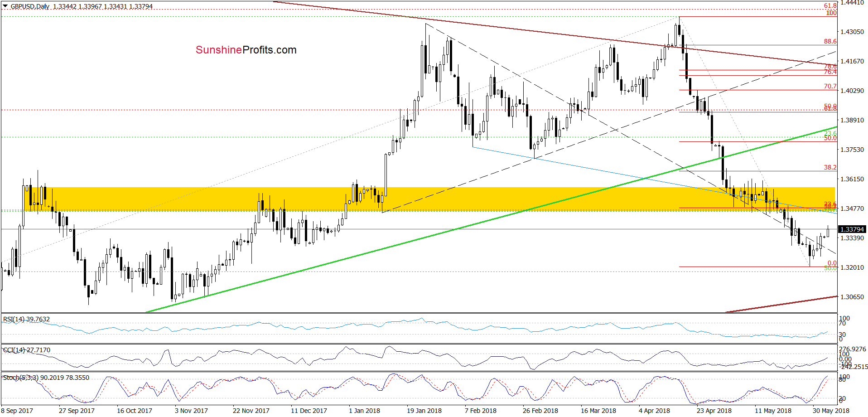
Task: Click the 1.44410 price axis label
Action: (x=852, y=3)
